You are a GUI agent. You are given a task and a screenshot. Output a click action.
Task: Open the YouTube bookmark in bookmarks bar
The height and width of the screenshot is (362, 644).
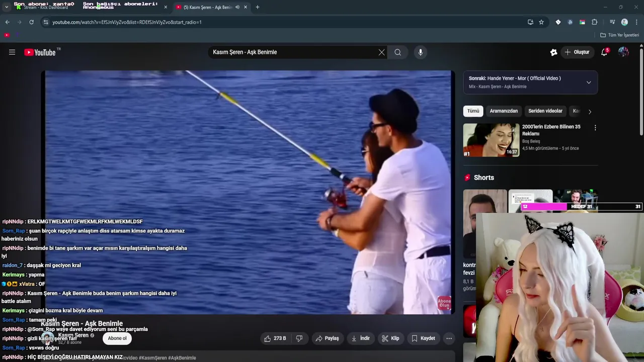pos(7,35)
